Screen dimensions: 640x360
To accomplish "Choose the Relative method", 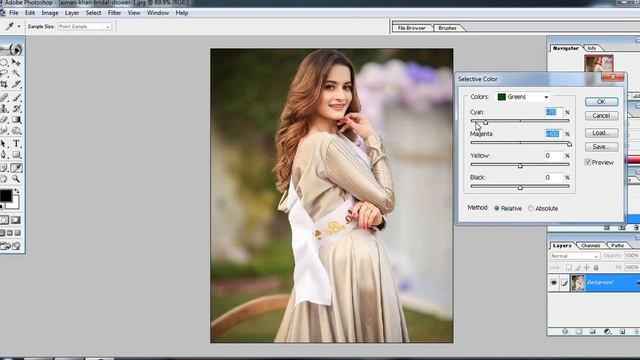I will point(497,208).
